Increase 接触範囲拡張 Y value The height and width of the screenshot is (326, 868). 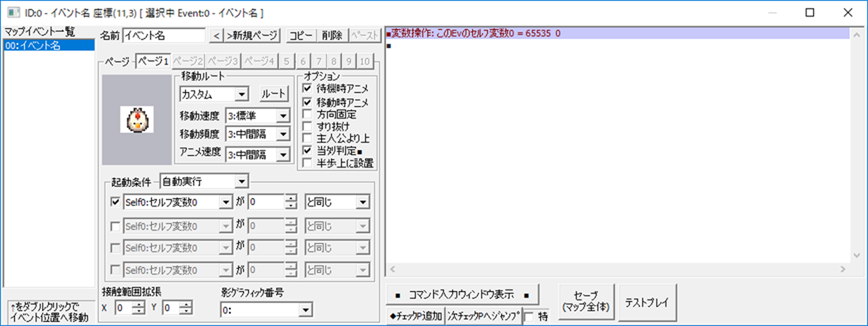coord(187,304)
